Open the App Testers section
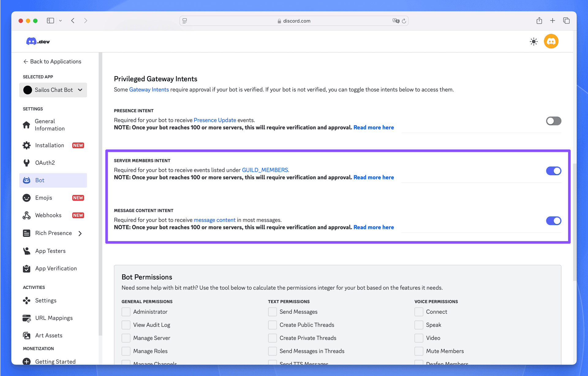 (50, 251)
